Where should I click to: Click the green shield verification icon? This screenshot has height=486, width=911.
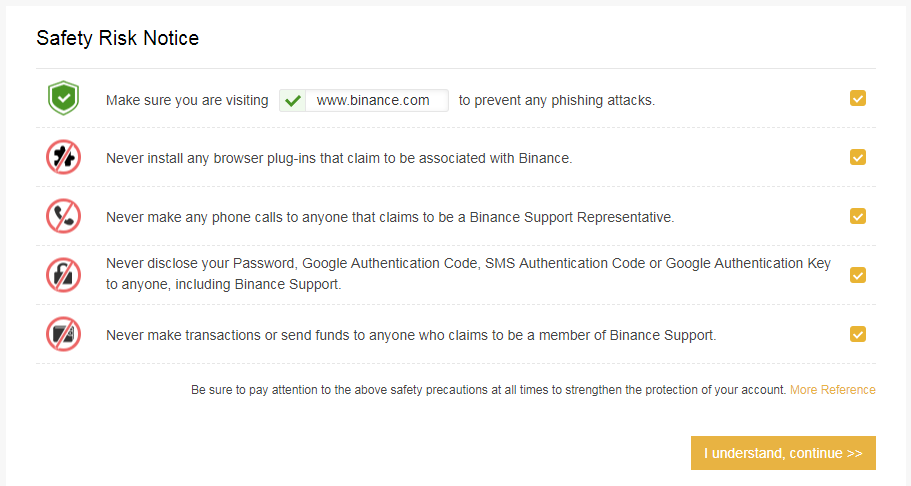(63, 98)
